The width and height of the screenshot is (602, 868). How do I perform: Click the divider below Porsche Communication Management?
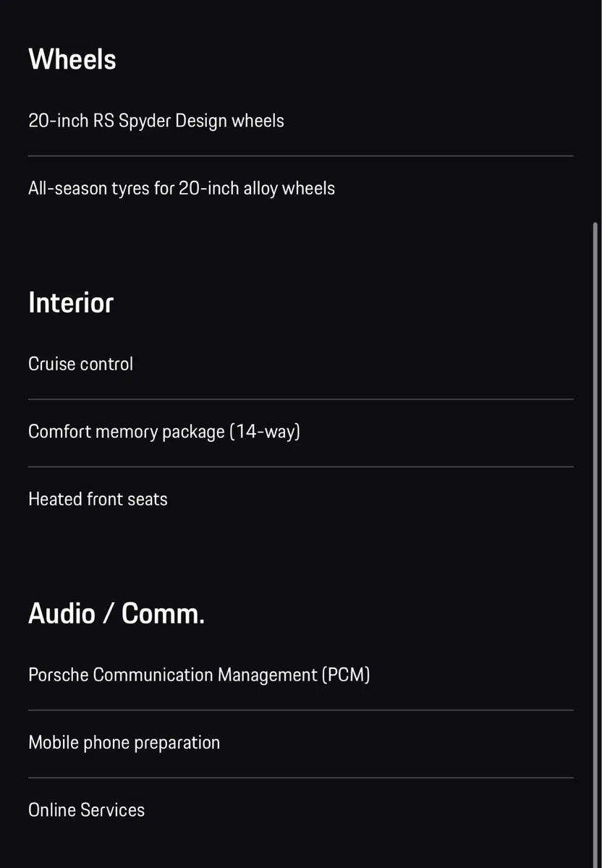click(x=300, y=710)
